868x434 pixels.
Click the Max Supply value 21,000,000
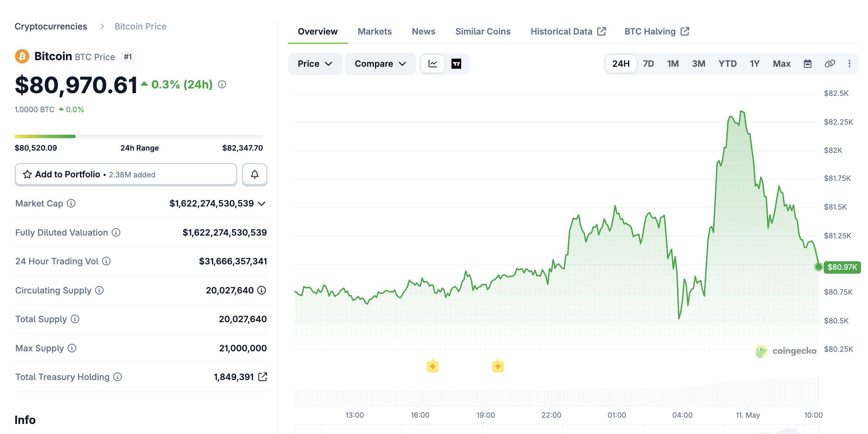243,348
